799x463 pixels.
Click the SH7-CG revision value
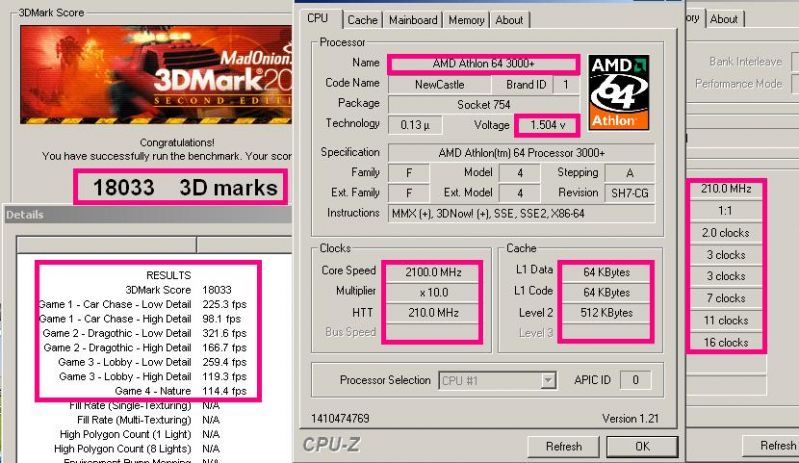tap(629, 194)
